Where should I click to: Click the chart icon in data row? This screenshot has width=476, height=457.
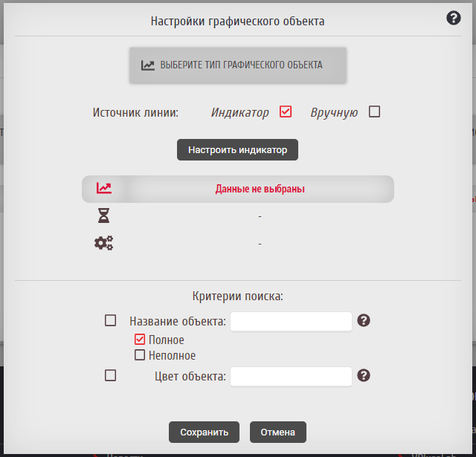104,189
